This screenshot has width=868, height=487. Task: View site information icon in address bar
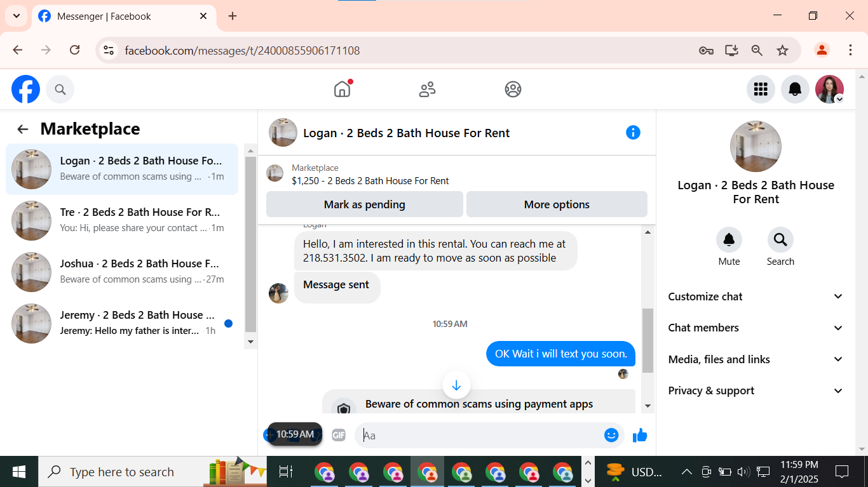tap(109, 50)
